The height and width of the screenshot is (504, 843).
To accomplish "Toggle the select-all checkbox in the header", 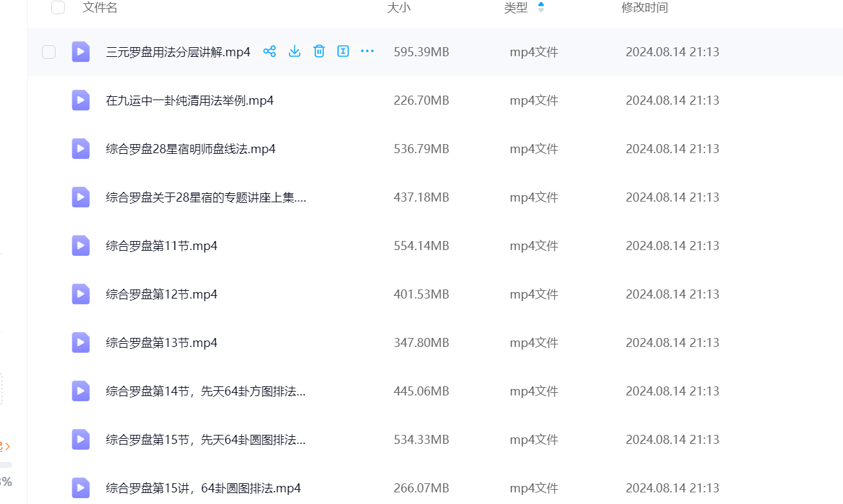I will [58, 8].
